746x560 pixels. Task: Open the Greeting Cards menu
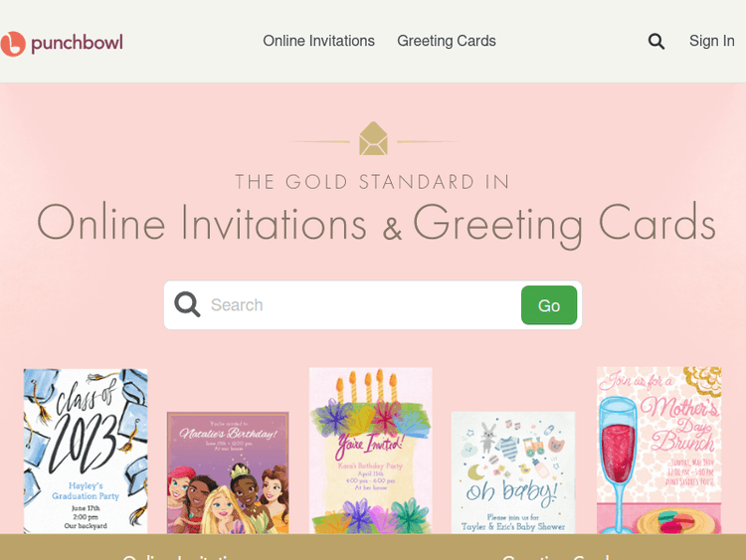[447, 41]
